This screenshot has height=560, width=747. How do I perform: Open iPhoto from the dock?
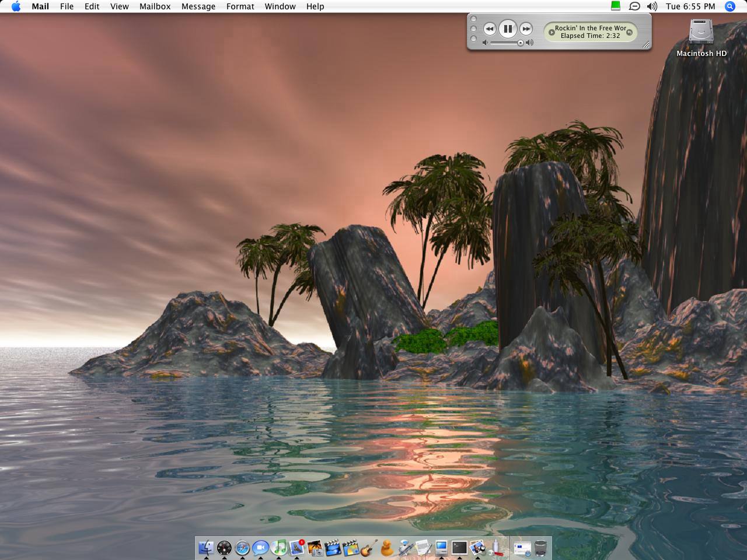(315, 548)
